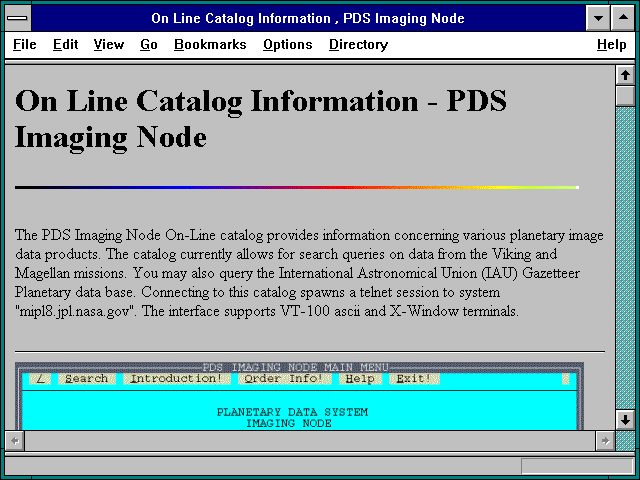Viewport: 640px width, 480px height.
Task: Open the Edit menu
Action: pyautogui.click(x=65, y=44)
